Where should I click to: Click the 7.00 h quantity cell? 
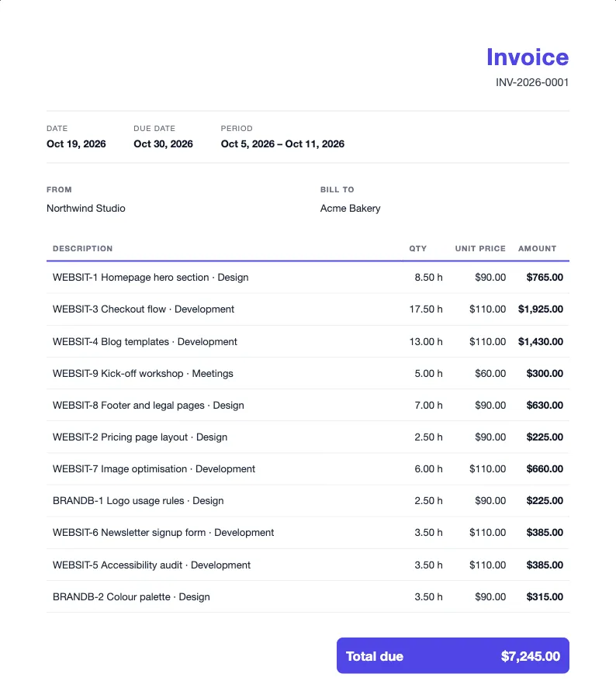click(x=428, y=405)
